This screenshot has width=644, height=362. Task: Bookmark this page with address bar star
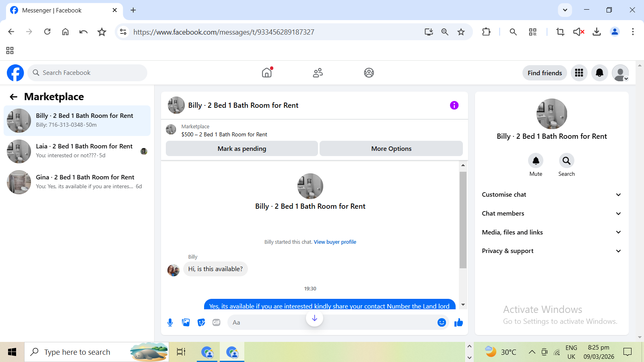[461, 32]
